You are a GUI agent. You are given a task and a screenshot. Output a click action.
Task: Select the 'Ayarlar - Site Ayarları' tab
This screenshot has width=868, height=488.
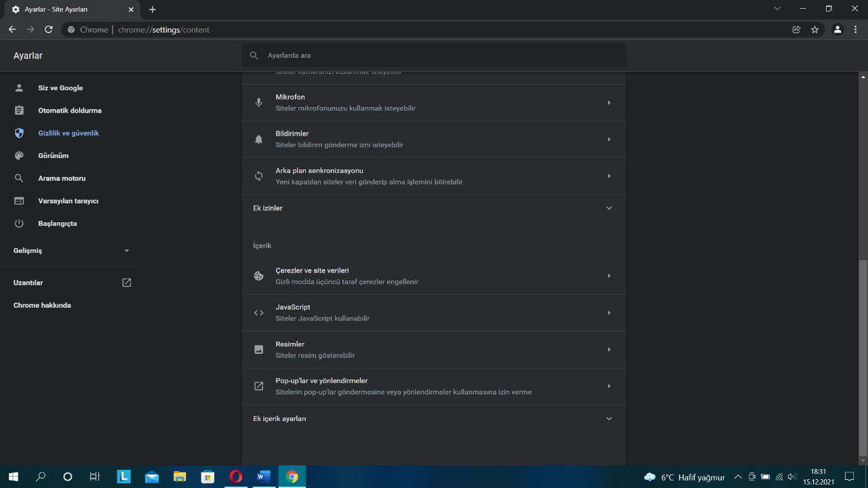coord(73,9)
